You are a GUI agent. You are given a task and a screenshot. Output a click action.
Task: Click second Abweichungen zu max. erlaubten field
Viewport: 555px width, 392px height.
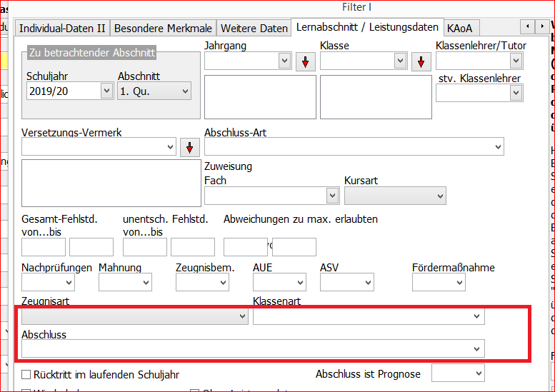click(x=294, y=247)
